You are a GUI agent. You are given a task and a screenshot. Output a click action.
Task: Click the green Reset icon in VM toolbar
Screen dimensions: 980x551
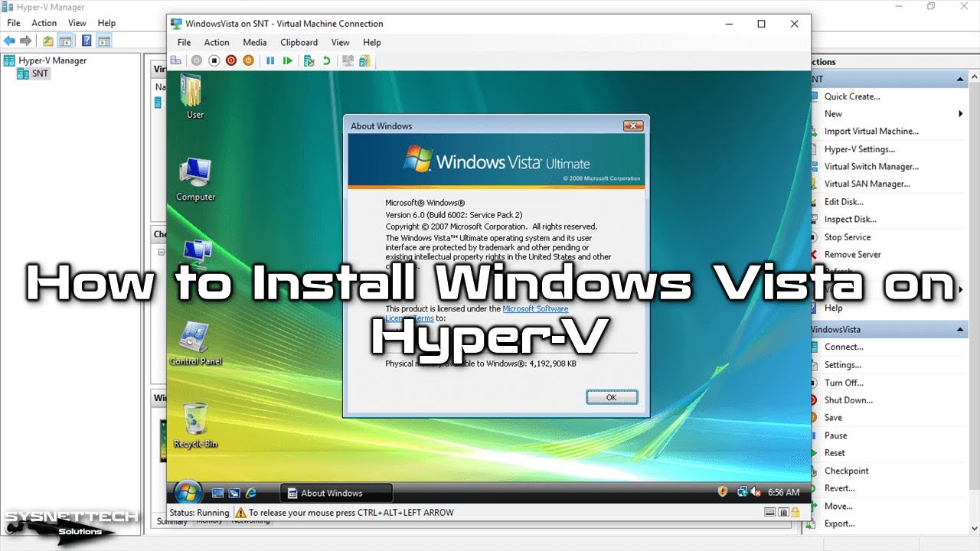(287, 60)
